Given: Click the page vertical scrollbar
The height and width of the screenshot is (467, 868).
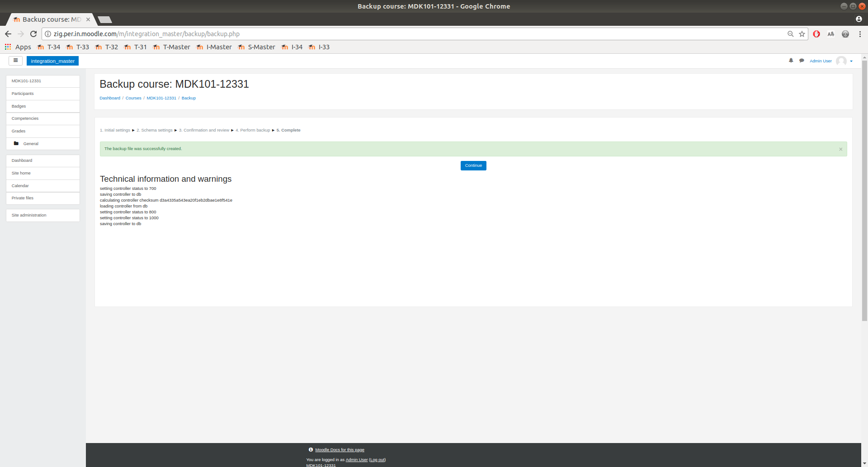Looking at the screenshot, I should point(864,190).
